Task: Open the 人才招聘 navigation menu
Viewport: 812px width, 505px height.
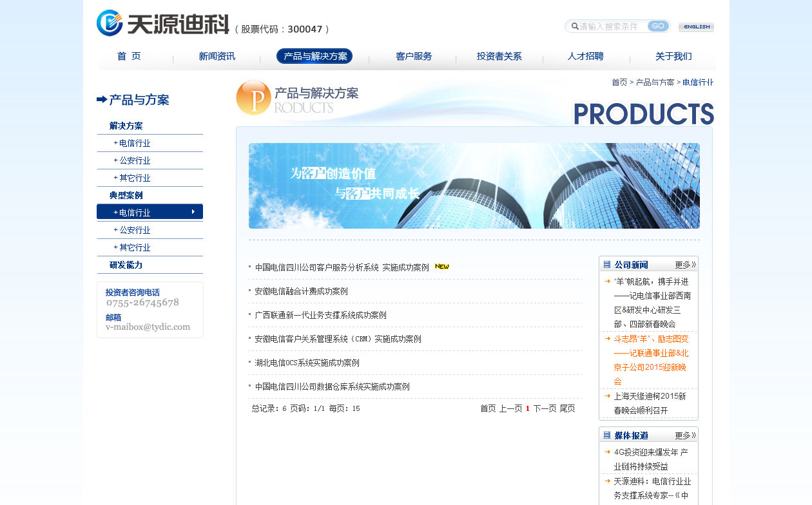Action: pos(586,56)
